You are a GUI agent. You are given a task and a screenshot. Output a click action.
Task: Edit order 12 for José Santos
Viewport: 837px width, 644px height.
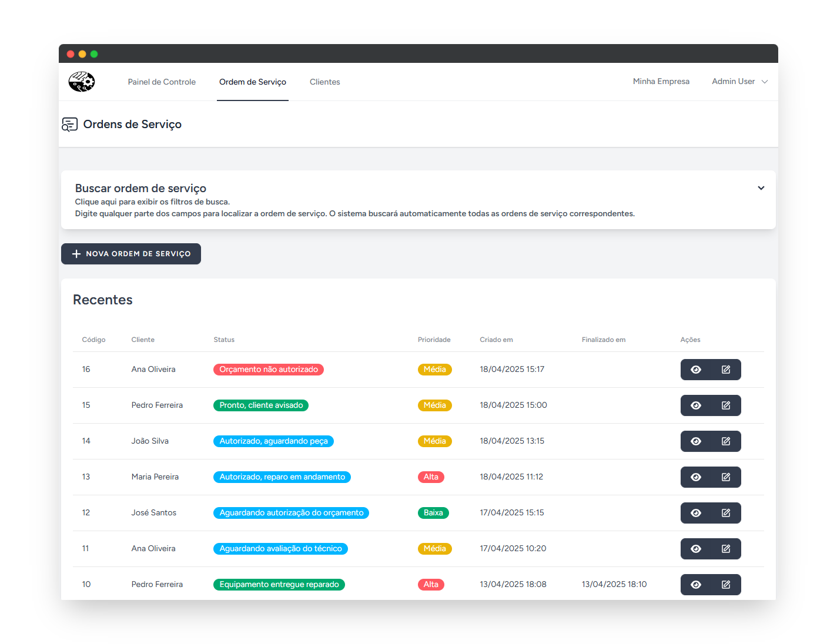726,513
